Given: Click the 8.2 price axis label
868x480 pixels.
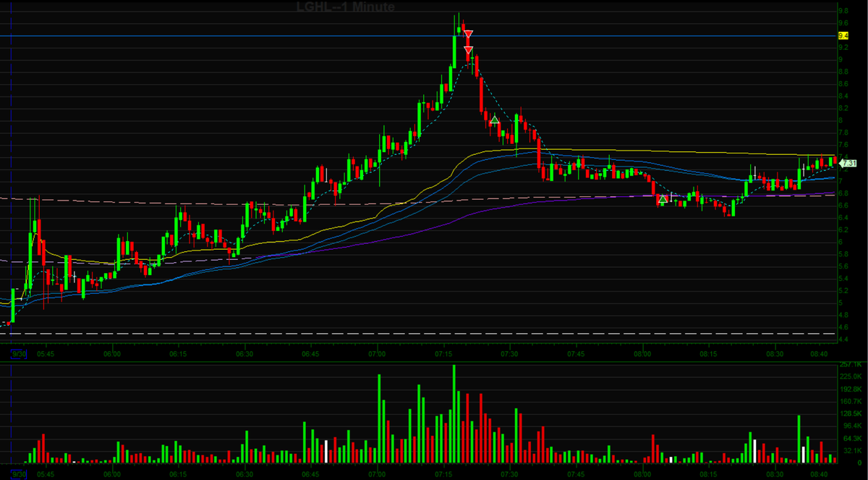Looking at the screenshot, I should tap(843, 108).
